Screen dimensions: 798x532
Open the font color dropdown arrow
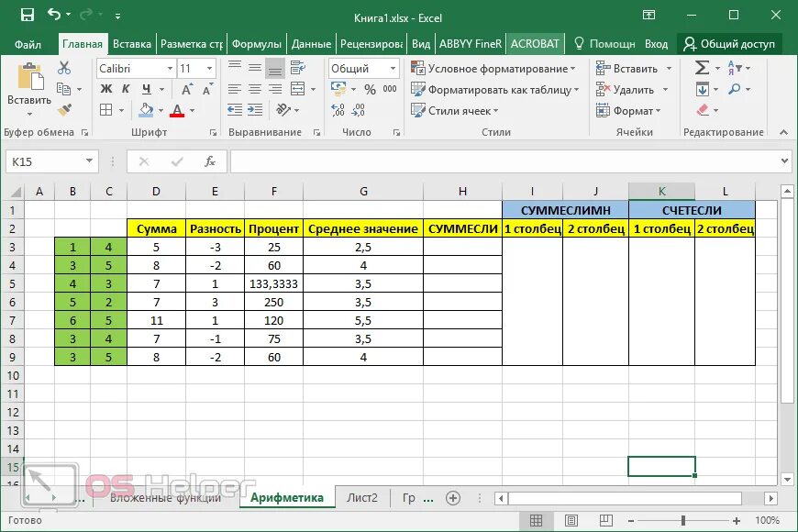click(x=192, y=110)
